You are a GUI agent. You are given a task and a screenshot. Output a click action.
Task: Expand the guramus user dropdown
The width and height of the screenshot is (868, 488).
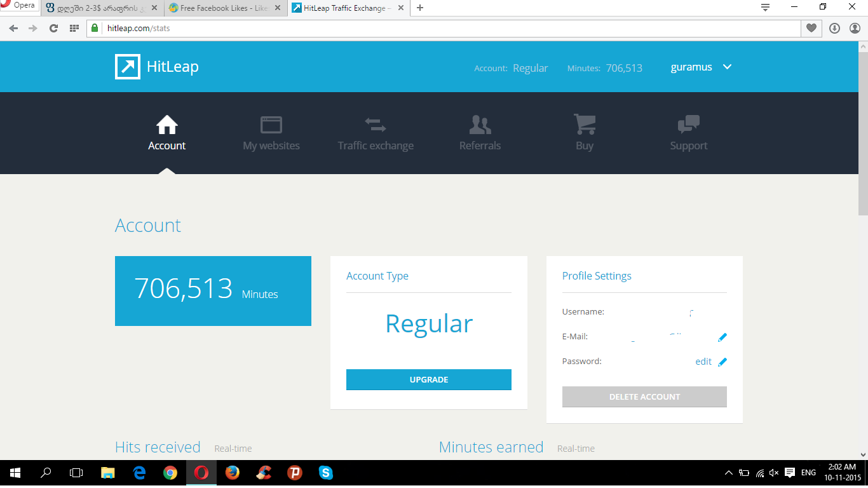[x=702, y=67]
